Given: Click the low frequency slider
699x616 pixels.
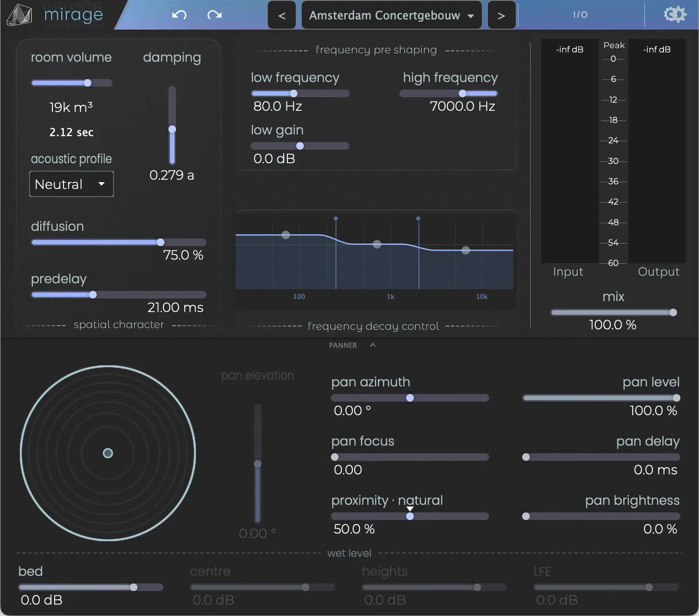Looking at the screenshot, I should pyautogui.click(x=300, y=93).
